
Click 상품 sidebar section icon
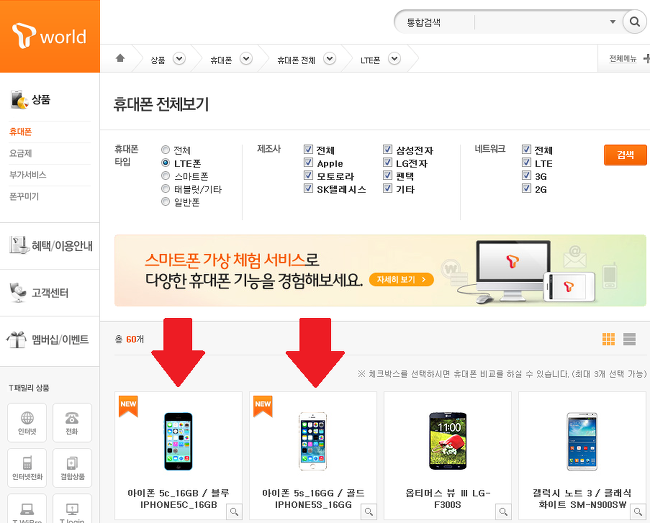19,100
